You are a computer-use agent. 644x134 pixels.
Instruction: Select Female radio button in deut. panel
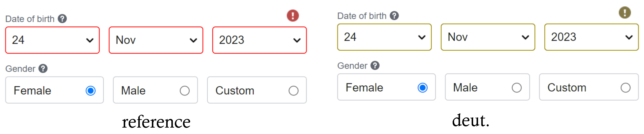click(423, 88)
